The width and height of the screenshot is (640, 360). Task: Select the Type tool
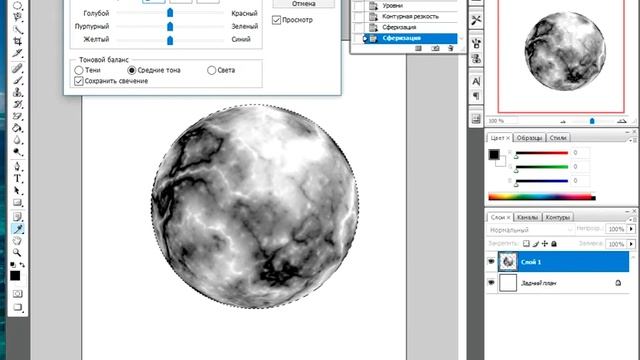point(18,178)
